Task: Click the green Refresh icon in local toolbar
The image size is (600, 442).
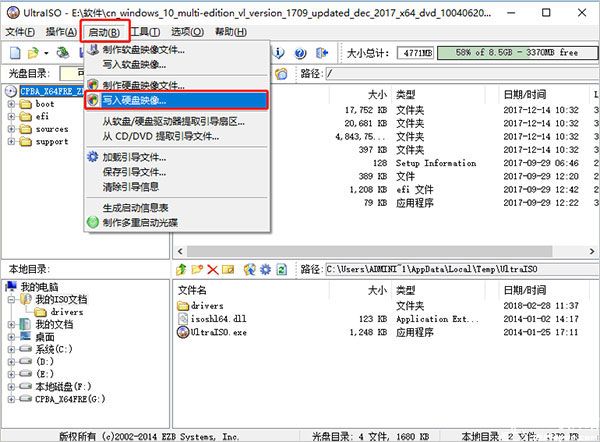Action: coord(281,269)
